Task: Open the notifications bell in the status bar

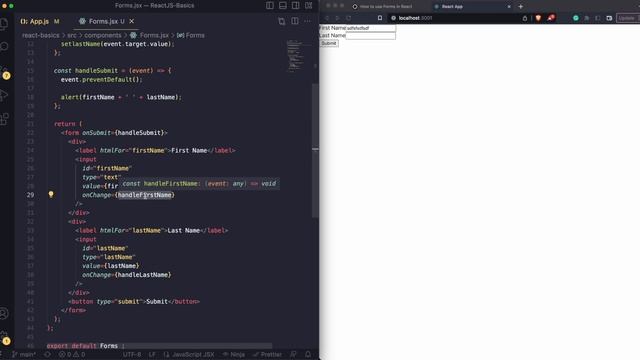Action: click(308, 355)
